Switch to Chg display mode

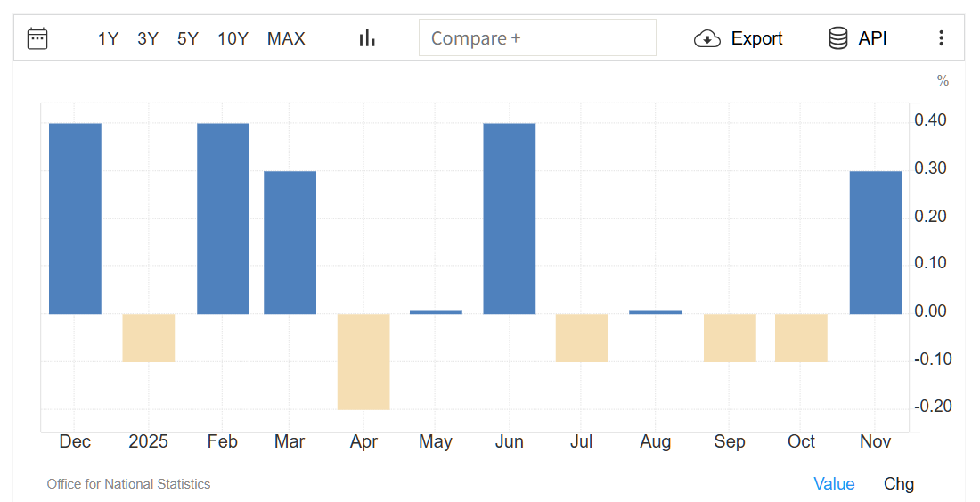(x=898, y=483)
